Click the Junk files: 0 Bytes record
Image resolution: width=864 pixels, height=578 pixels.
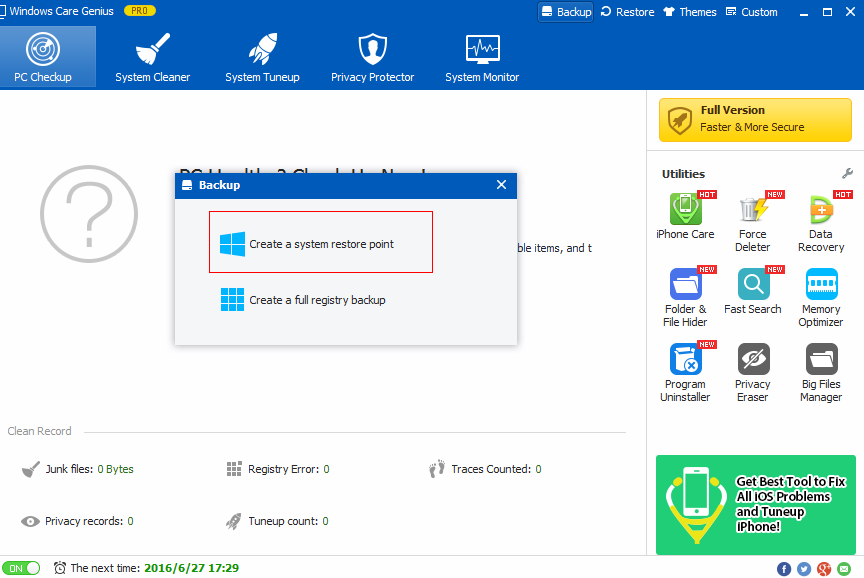pyautogui.click(x=78, y=469)
